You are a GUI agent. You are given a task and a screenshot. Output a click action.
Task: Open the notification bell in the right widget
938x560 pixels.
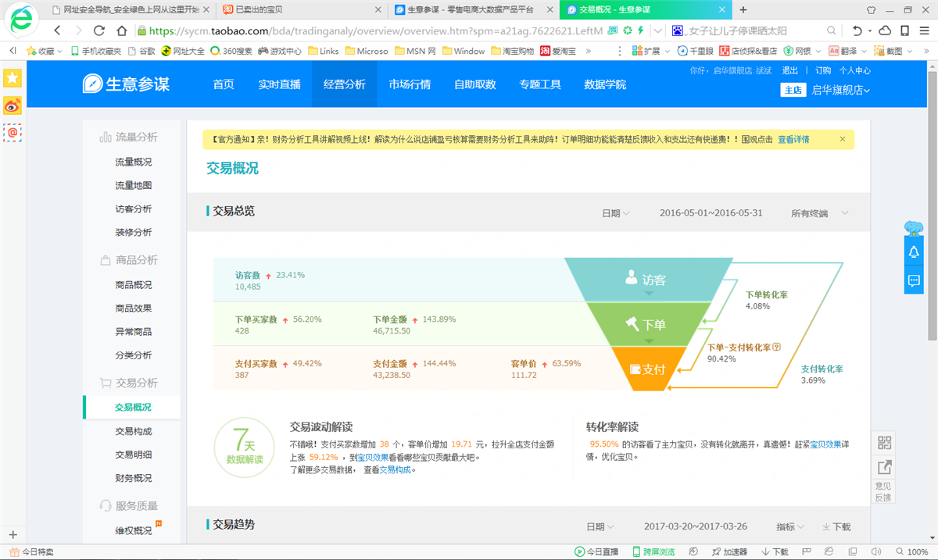point(913,253)
